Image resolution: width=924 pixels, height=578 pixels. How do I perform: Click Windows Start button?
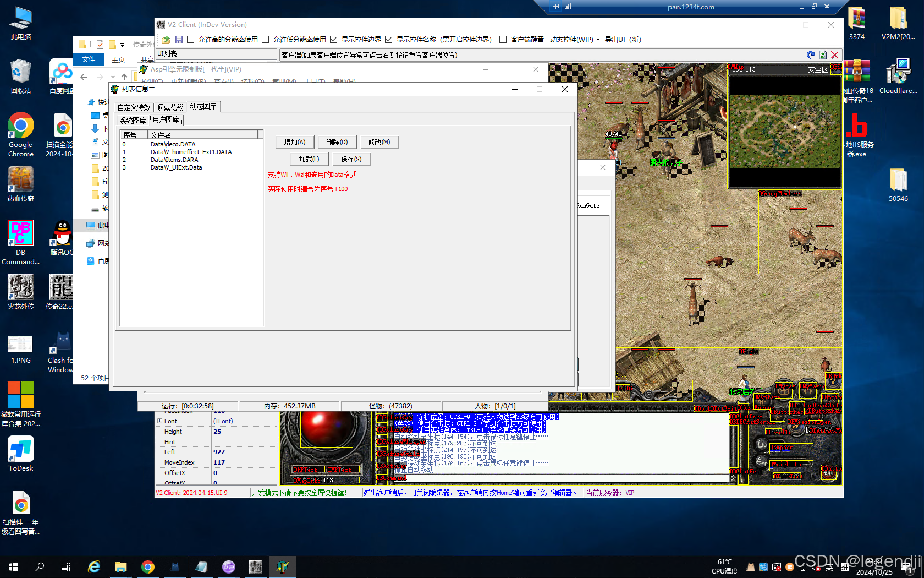point(13,566)
